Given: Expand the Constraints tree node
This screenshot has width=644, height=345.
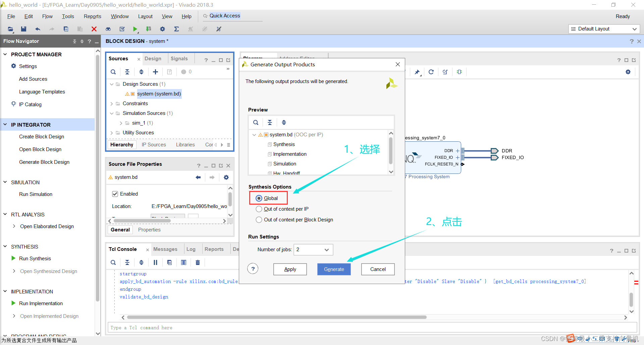Looking at the screenshot, I should click(x=112, y=103).
